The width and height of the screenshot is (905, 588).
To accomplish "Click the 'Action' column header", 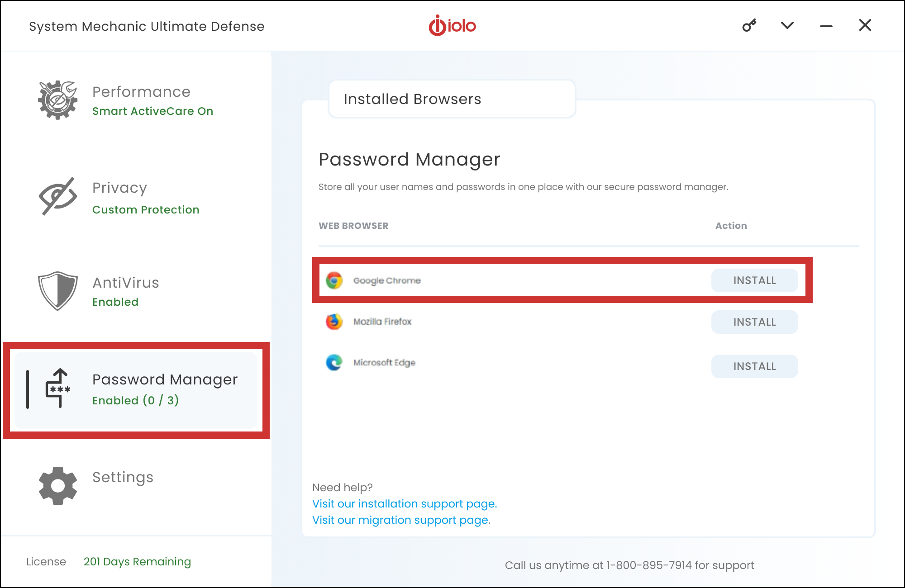I will coord(731,226).
